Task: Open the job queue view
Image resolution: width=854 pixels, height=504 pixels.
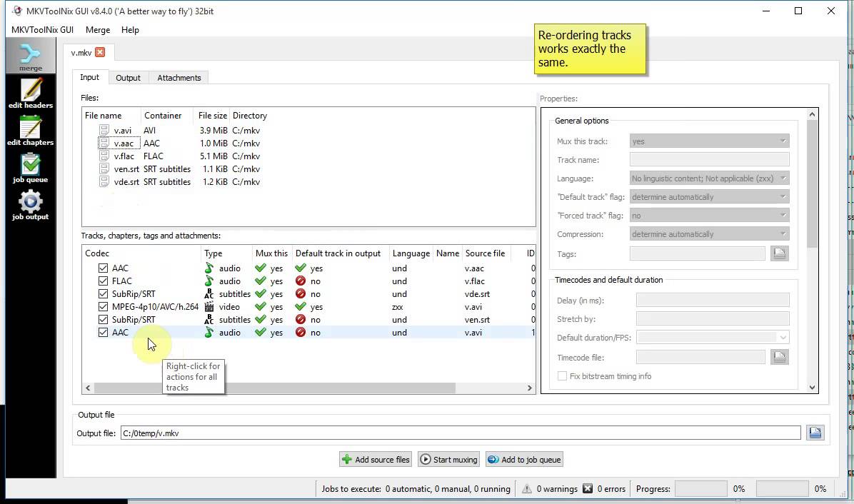Action: (x=31, y=168)
